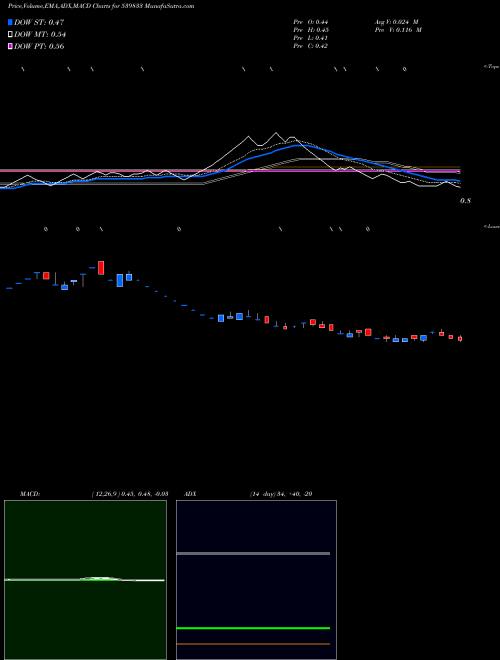Click the 'Pre H: 0.45' value

click(311, 30)
